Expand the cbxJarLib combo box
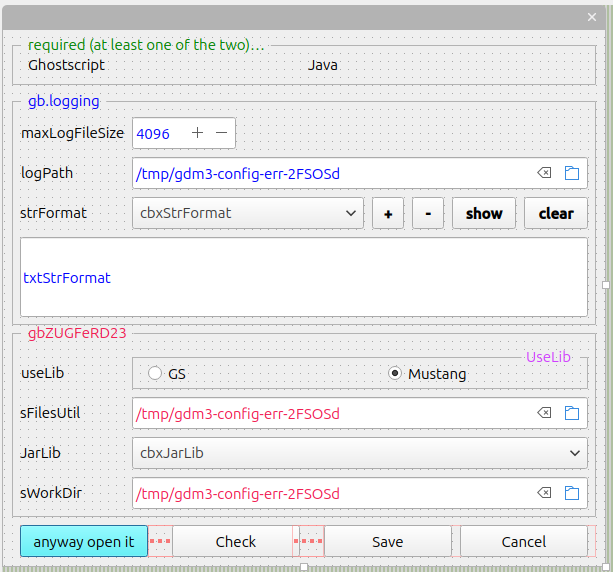The height and width of the screenshot is (572, 613). click(x=359, y=453)
